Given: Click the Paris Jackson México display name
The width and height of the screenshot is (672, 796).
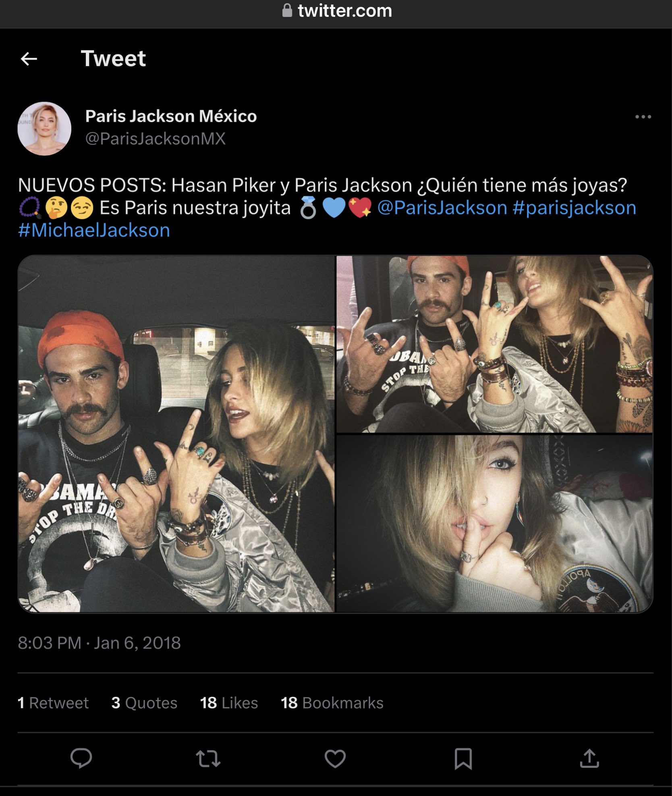Looking at the screenshot, I should 171,116.
